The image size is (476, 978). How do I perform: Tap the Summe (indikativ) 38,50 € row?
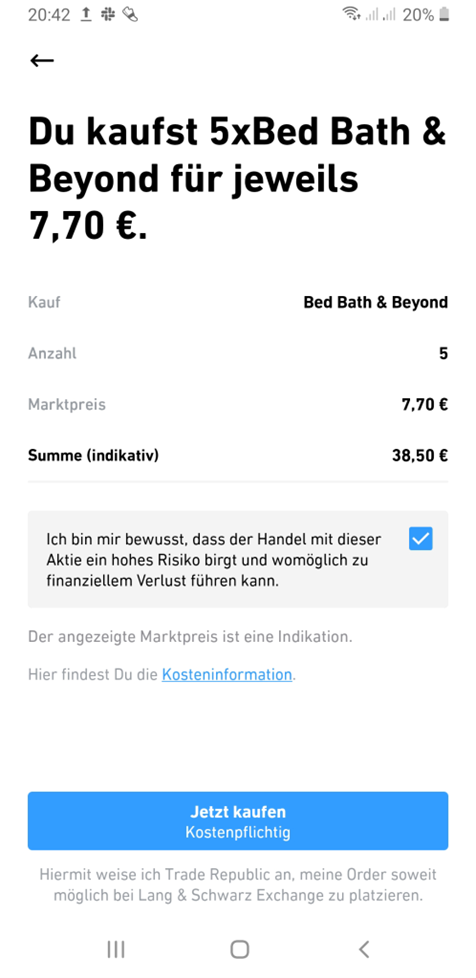click(x=238, y=456)
